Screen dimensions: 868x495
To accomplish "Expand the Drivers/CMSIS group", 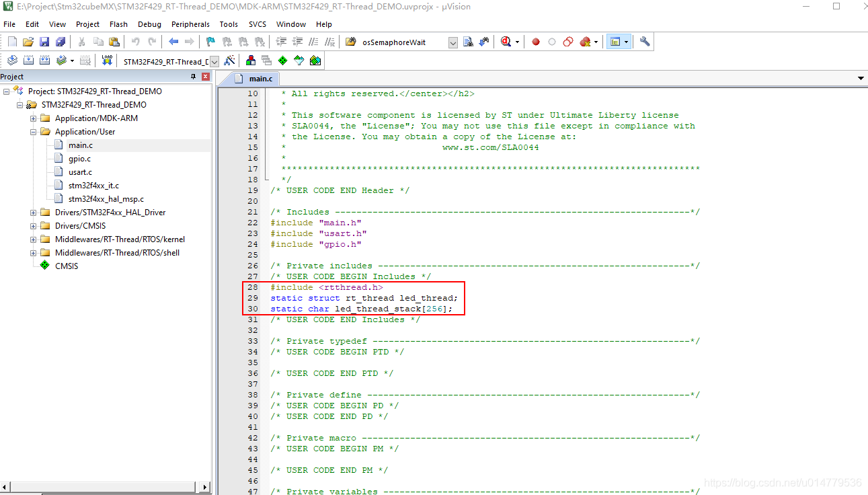I will pyautogui.click(x=33, y=226).
